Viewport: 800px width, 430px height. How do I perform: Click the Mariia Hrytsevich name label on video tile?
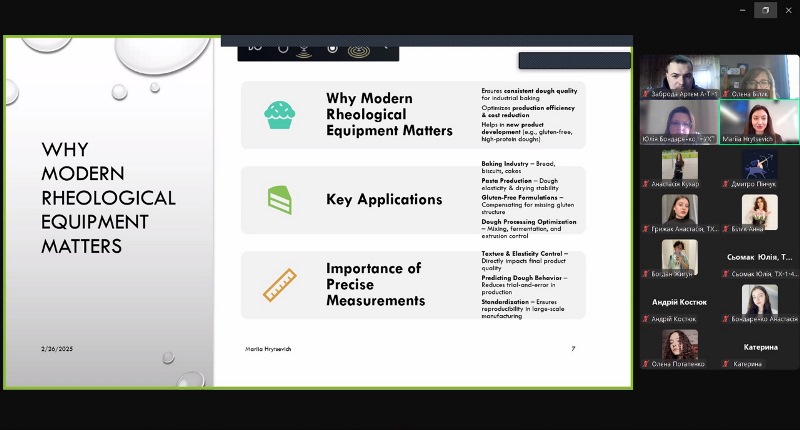click(747, 139)
